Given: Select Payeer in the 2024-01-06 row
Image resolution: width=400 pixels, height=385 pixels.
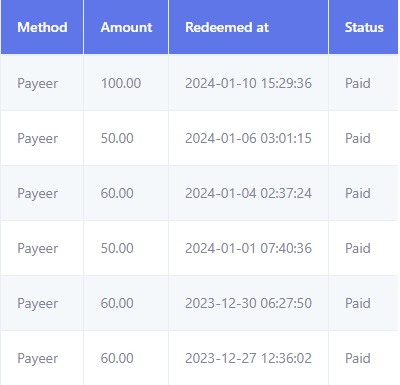Looking at the screenshot, I should tap(38, 139).
